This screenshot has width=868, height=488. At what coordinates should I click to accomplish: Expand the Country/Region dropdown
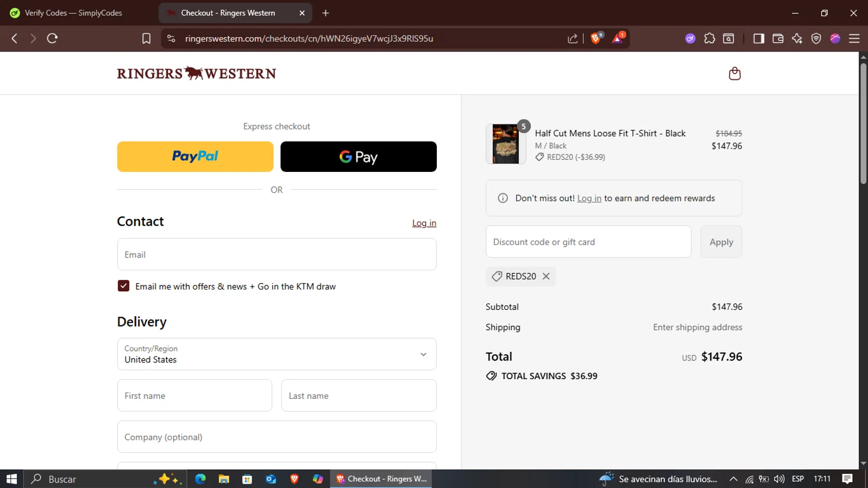[277, 354]
